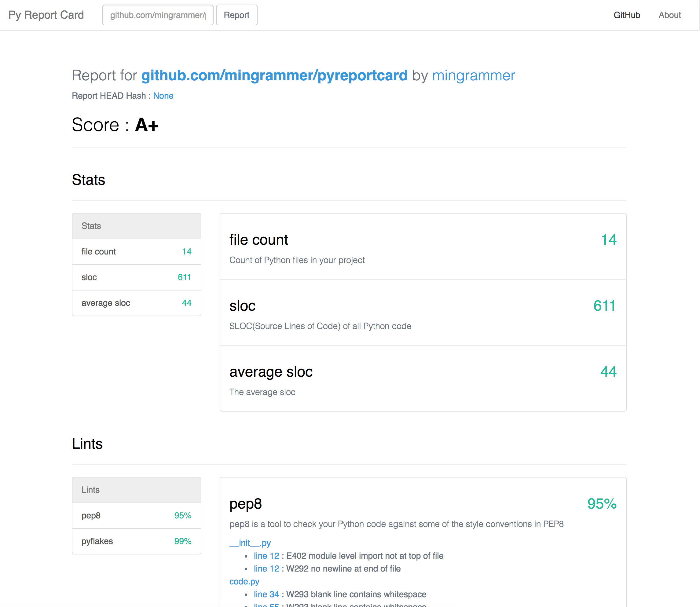This screenshot has height=607, width=700.
Task: Go to line 12 E402 import error
Action: [266, 556]
